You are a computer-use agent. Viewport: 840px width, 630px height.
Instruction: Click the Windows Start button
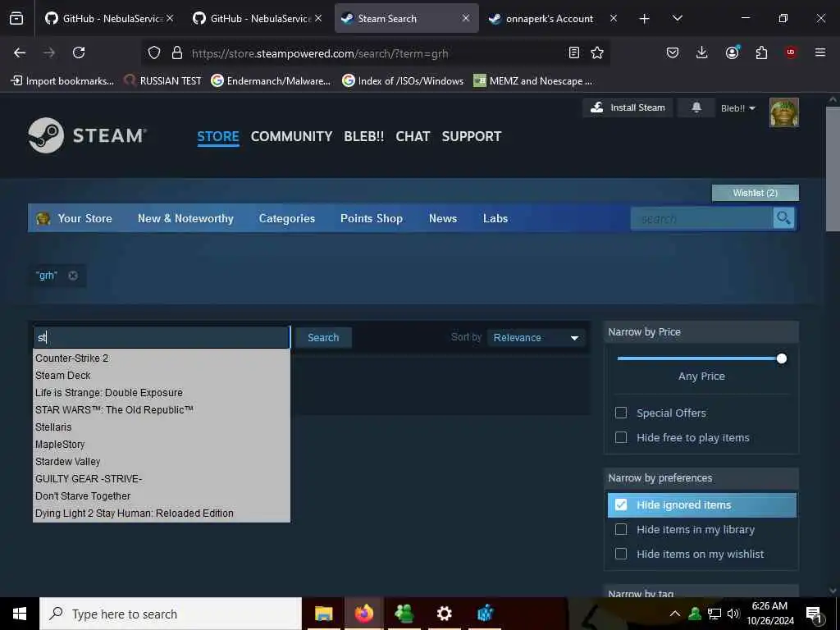(20, 614)
